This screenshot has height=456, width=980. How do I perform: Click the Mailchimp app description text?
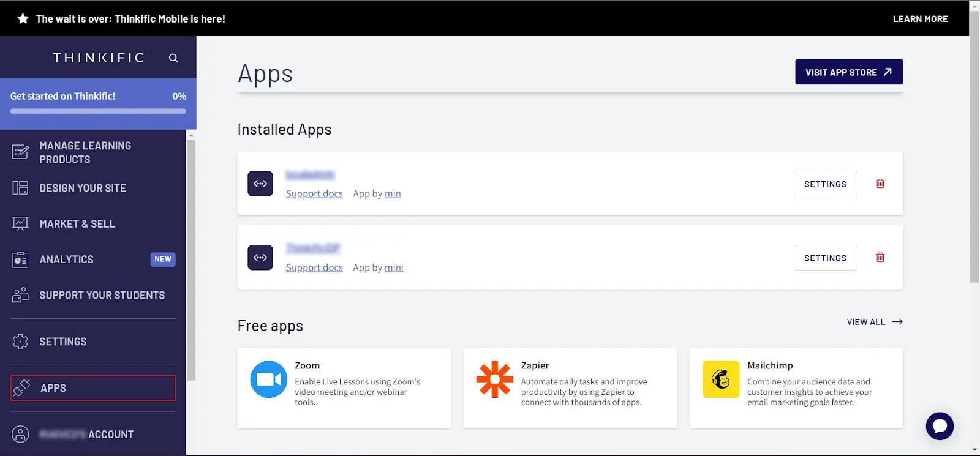tap(809, 392)
